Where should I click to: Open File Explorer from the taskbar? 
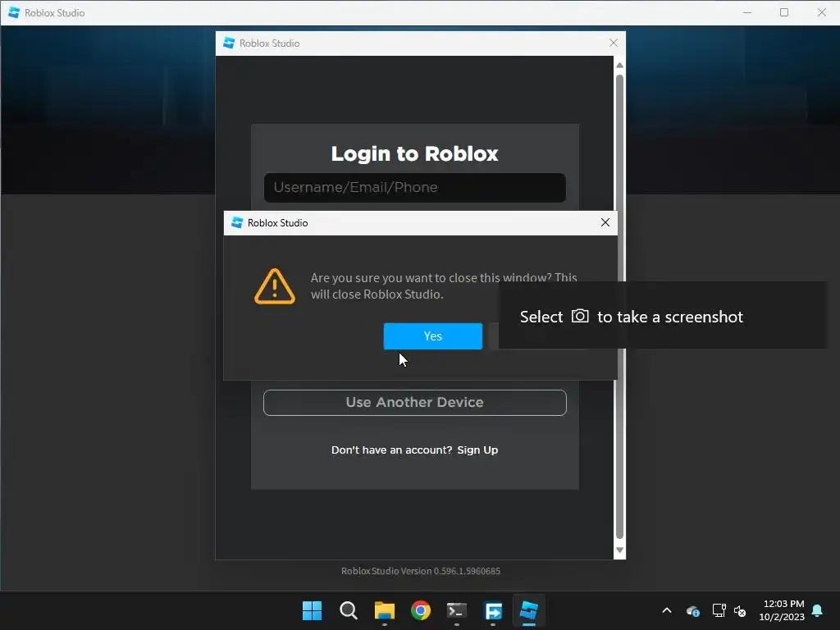click(x=385, y=610)
